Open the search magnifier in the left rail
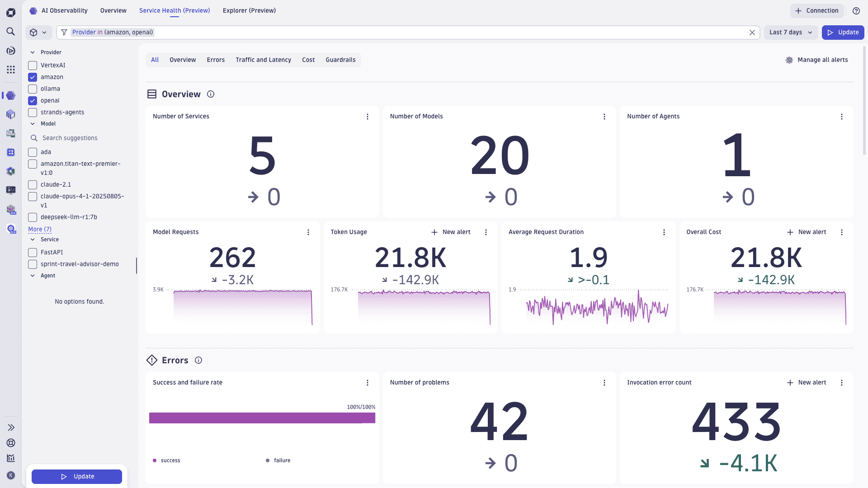868x488 pixels. (10, 32)
